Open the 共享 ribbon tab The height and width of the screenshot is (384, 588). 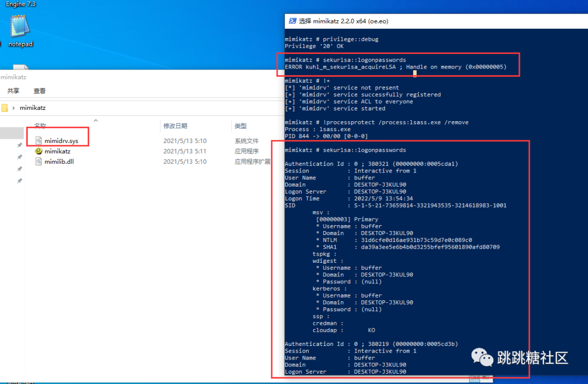point(13,91)
